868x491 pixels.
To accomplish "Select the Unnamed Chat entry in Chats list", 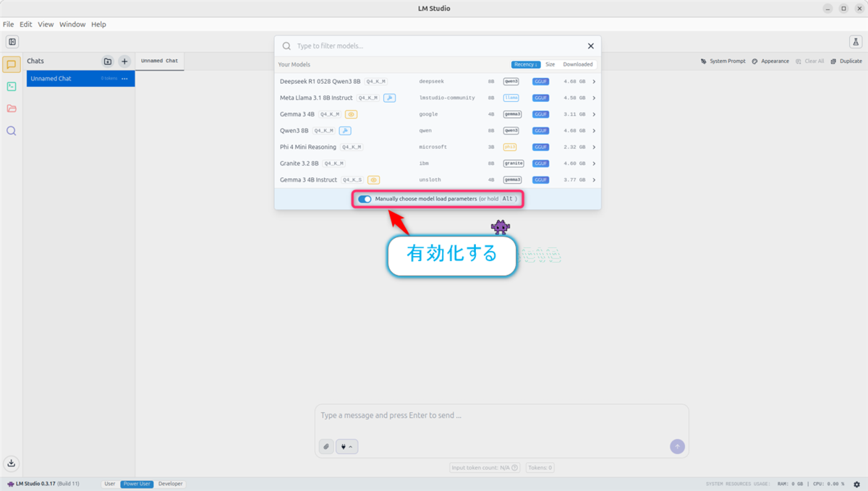I will tap(80, 79).
